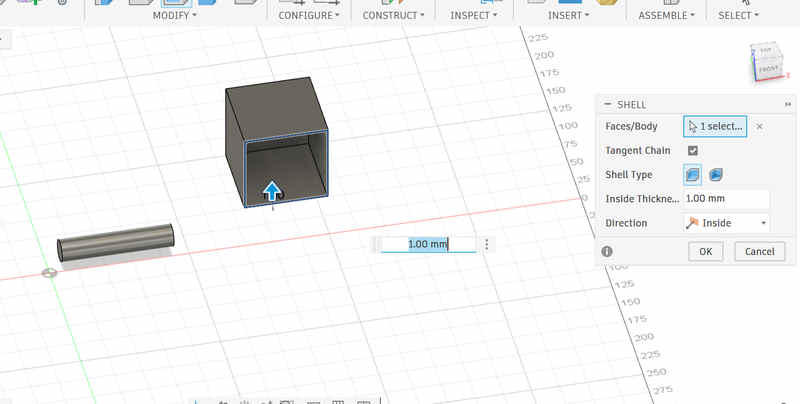Click the in-canvas 1.00 mm value field
The width and height of the screenshot is (800, 404).
click(x=428, y=244)
